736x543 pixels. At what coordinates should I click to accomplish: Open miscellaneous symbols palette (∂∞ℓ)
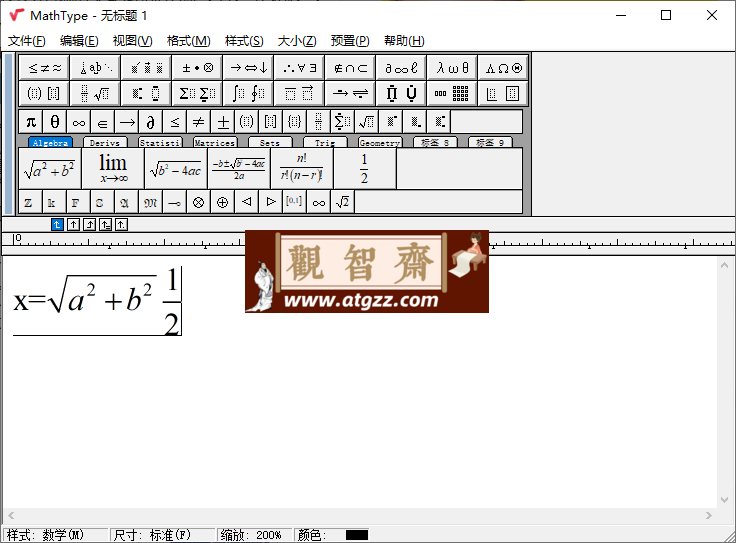point(401,68)
